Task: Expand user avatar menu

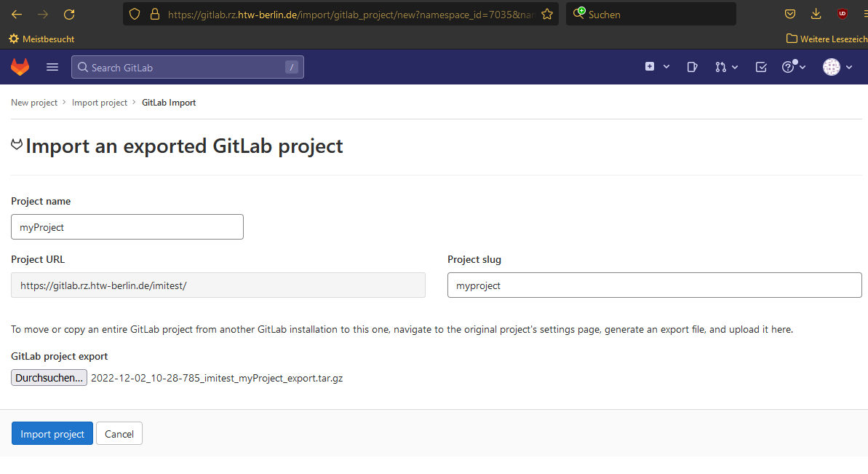Action: coord(837,67)
